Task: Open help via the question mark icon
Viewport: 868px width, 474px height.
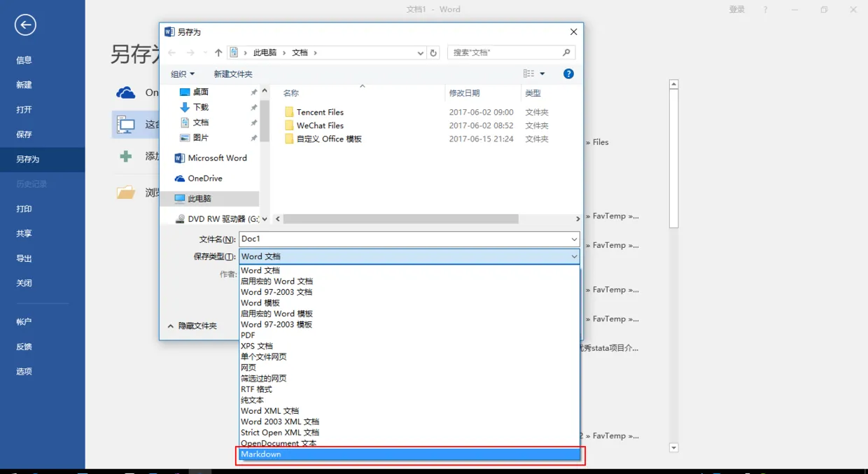Action: (568, 74)
